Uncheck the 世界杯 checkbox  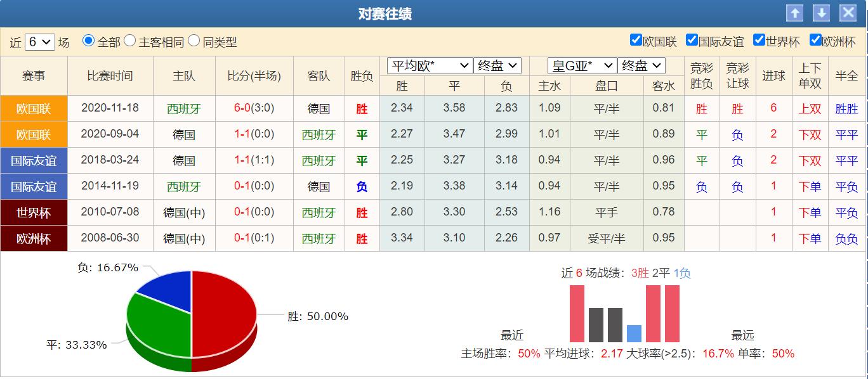[x=758, y=39]
